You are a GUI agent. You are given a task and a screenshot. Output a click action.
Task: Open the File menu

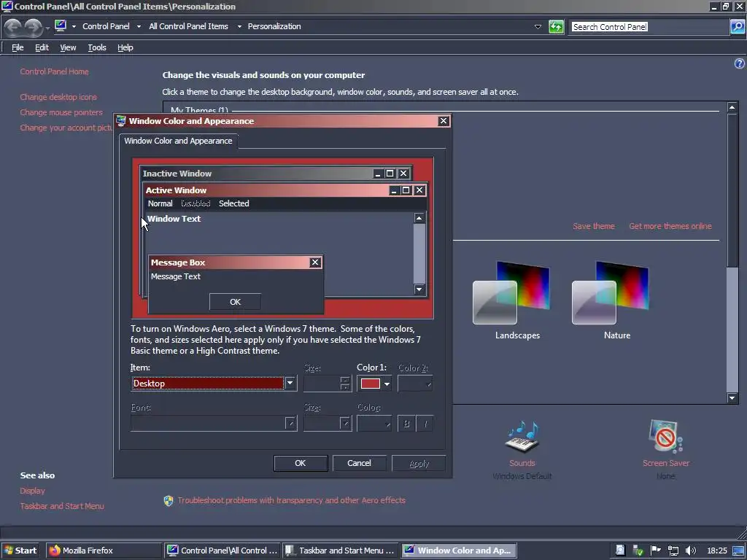18,47
